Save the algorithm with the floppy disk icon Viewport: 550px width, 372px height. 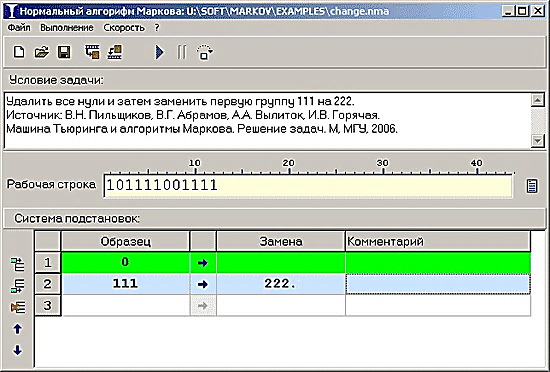[64, 52]
